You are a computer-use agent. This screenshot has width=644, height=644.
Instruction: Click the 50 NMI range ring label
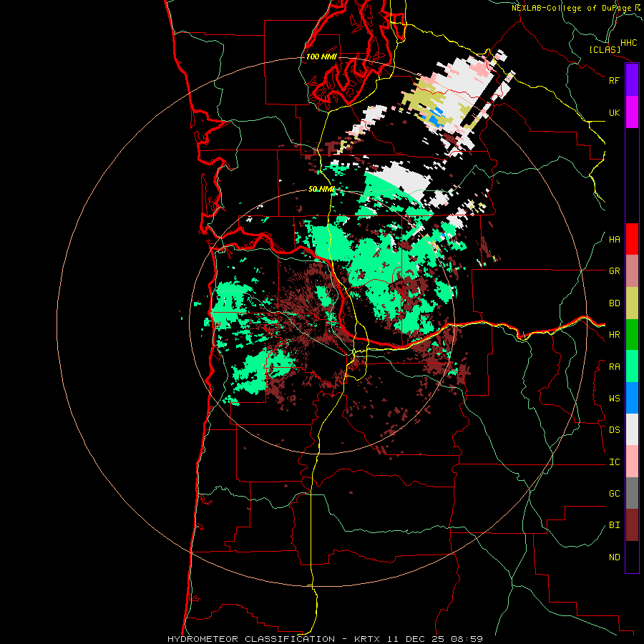pyautogui.click(x=321, y=190)
